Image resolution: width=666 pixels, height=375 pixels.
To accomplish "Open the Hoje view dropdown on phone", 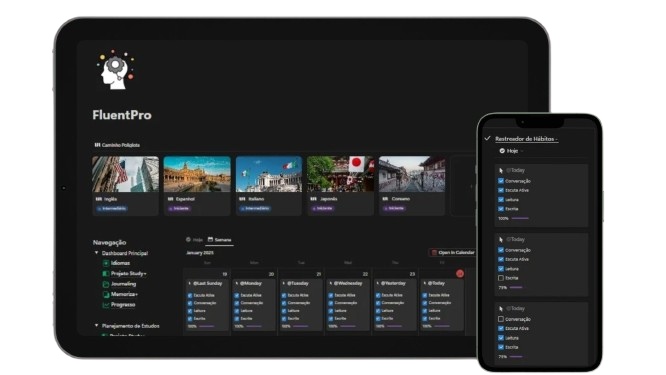I will click(512, 151).
